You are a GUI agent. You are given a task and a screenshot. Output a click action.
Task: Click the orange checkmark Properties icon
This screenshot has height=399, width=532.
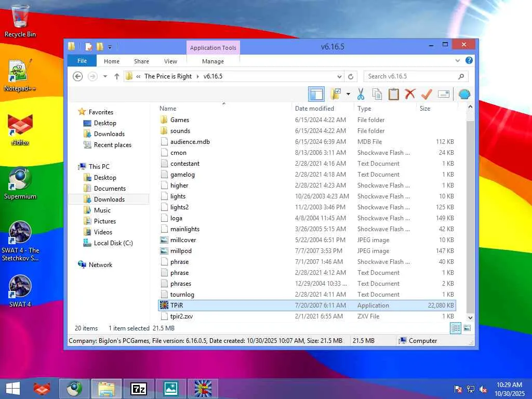tap(427, 94)
